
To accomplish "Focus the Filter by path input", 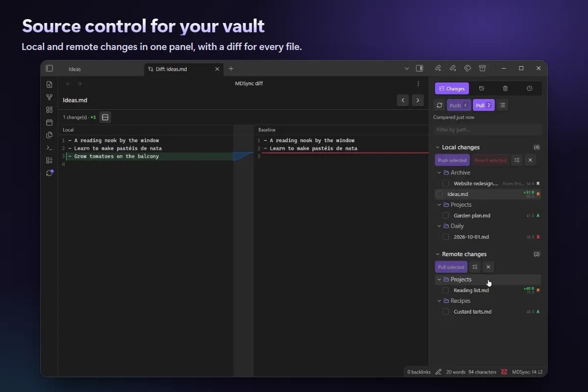I will point(488,130).
